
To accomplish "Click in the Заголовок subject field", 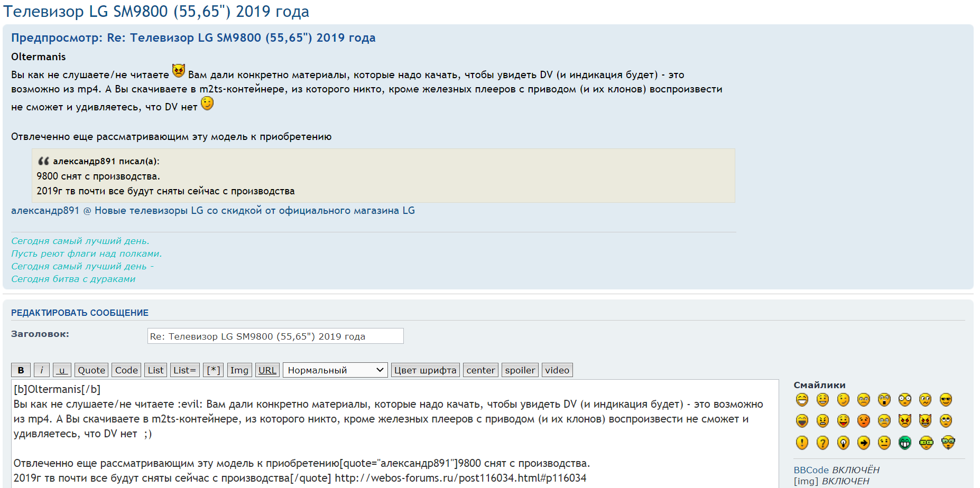I will coord(275,336).
